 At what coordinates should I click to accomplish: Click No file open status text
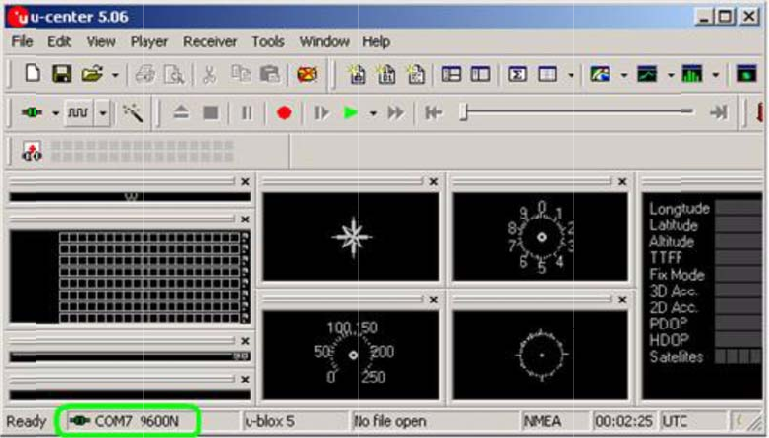tap(390, 421)
